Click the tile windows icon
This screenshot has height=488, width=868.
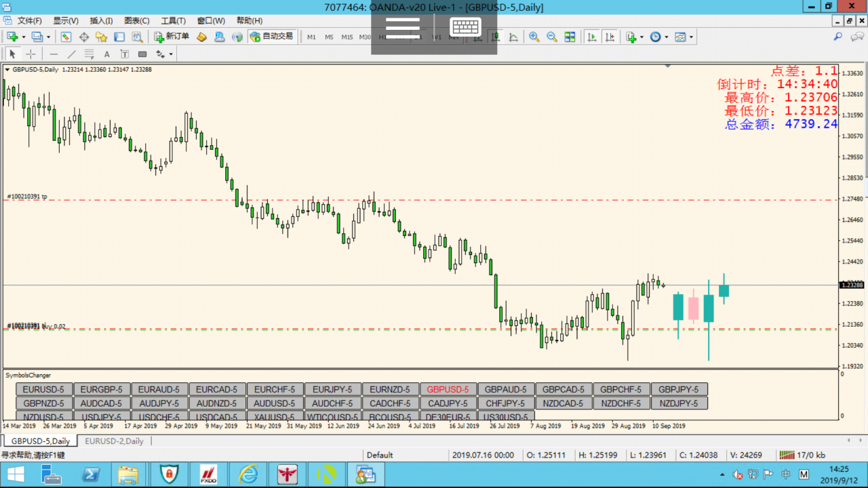click(x=570, y=37)
